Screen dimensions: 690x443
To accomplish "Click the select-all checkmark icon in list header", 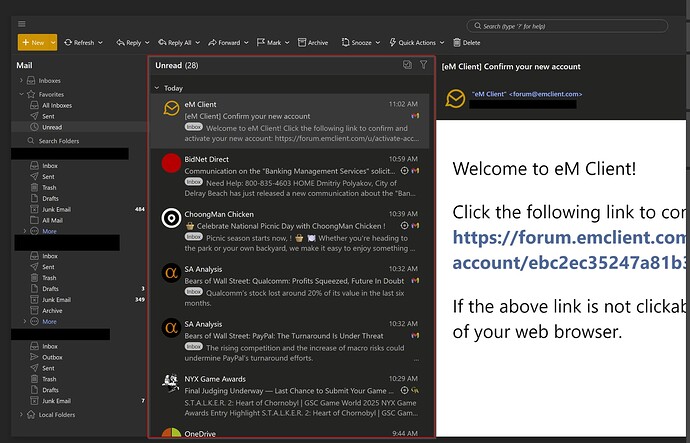I will coord(407,65).
